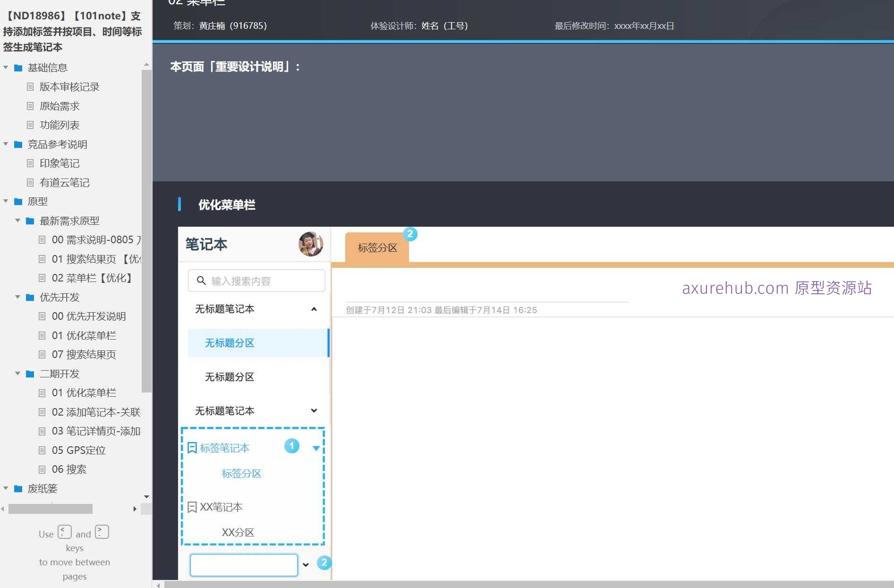Collapse the 最新需求原型 folder
The height and width of the screenshot is (588, 894).
pos(17,221)
